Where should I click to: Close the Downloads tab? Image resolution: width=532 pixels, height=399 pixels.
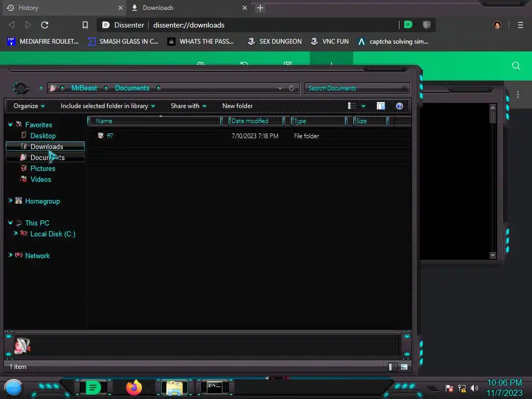pyautogui.click(x=245, y=8)
